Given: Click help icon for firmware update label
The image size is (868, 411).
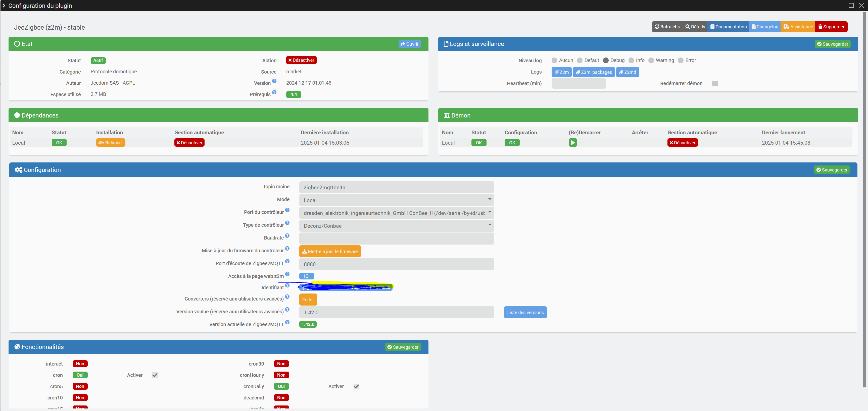Looking at the screenshot, I should (x=287, y=248).
